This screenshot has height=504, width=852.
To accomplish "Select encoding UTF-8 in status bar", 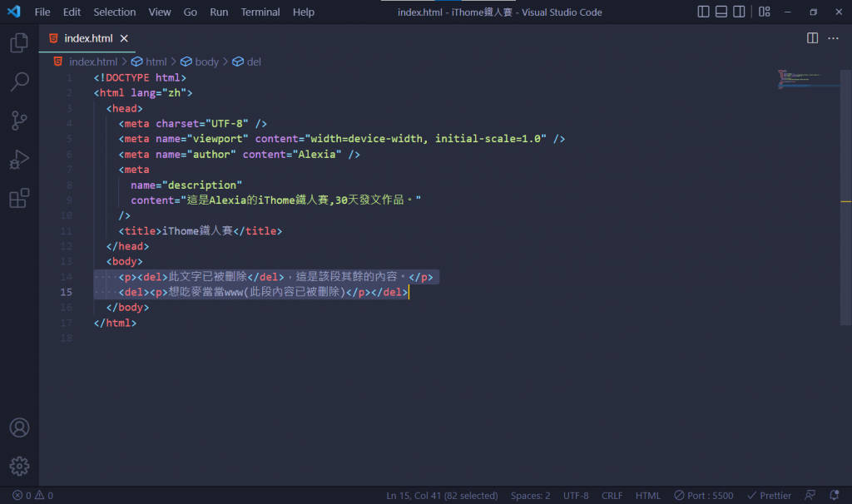I will click(576, 496).
